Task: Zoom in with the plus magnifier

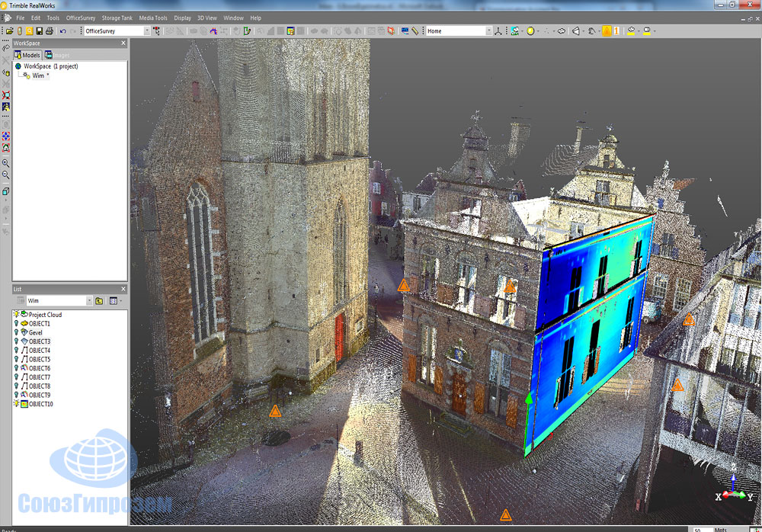Action: pyautogui.click(x=6, y=163)
